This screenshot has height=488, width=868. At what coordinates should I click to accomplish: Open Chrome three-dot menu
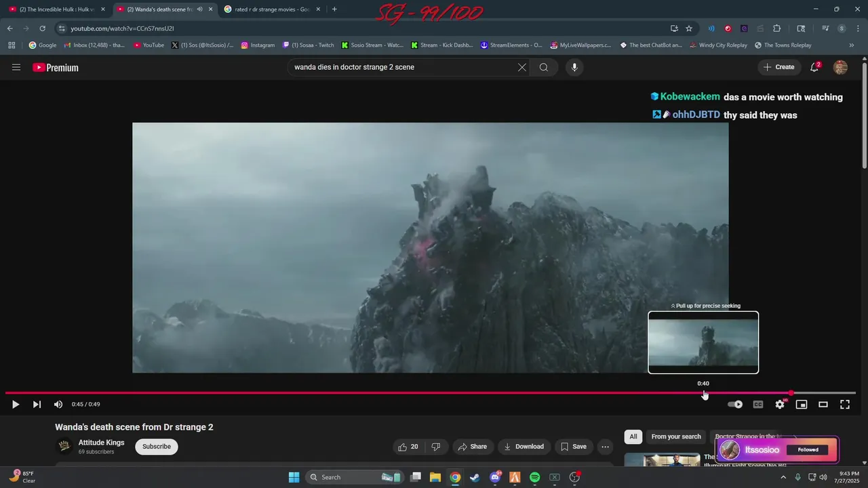tap(856, 28)
